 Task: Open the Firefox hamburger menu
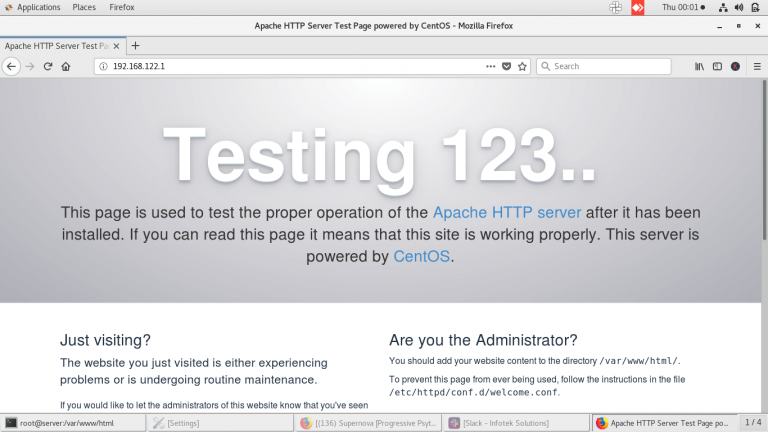tap(757, 66)
